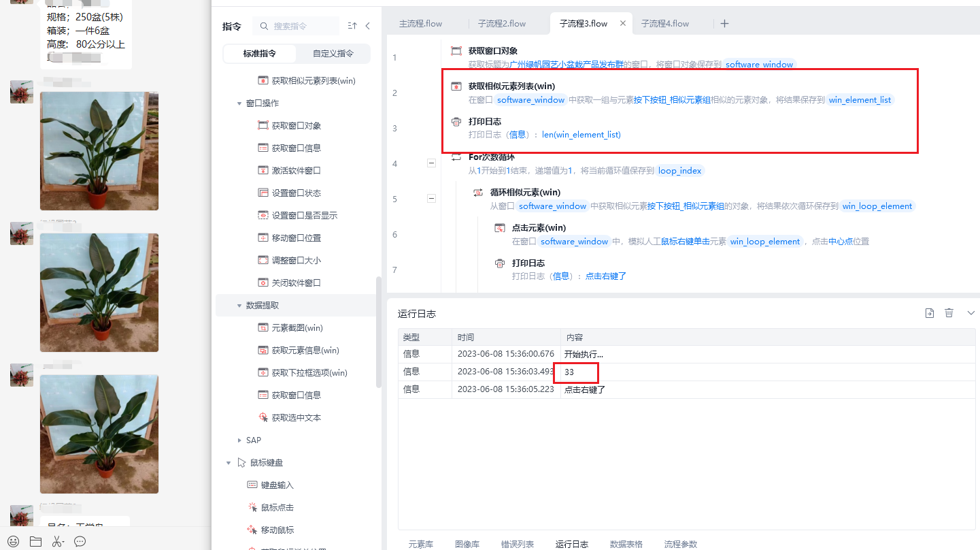Click 中心点 in the 点击元素(win) step
The height and width of the screenshot is (550, 980).
click(x=841, y=242)
